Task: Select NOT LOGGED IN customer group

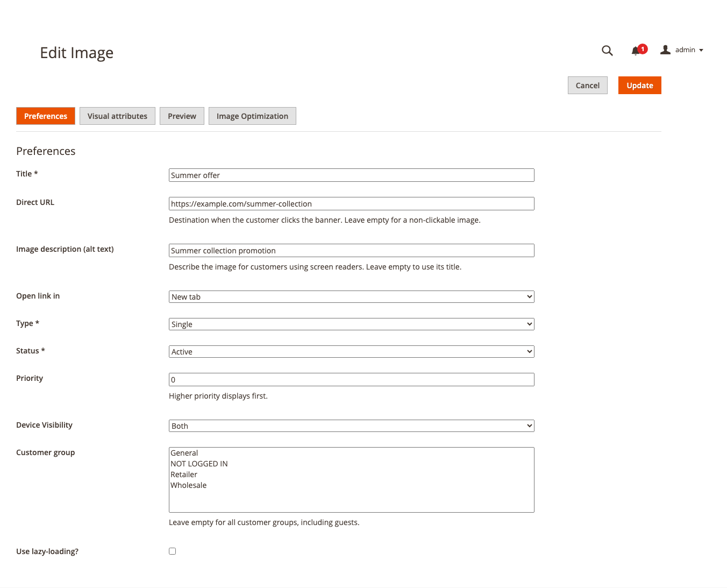Action: click(352, 464)
